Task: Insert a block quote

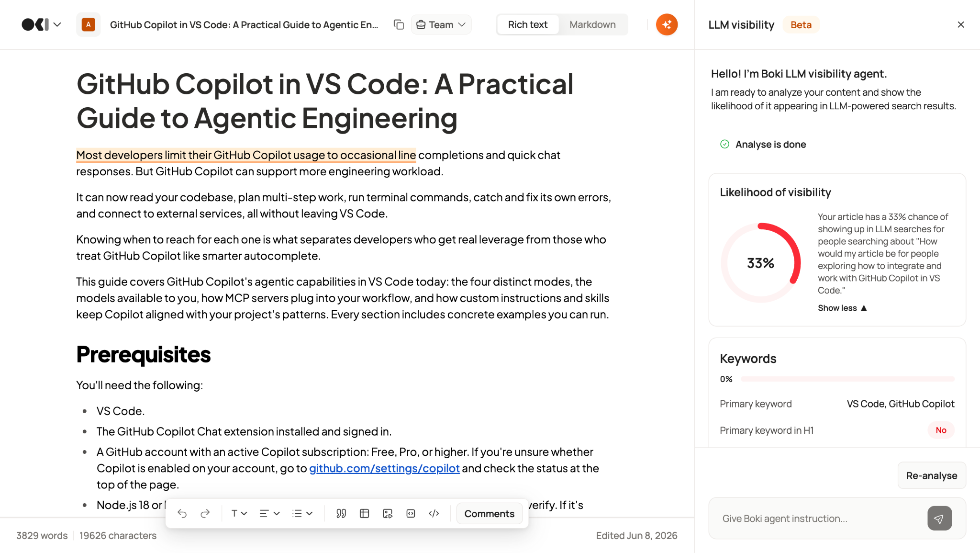Action: tap(341, 514)
